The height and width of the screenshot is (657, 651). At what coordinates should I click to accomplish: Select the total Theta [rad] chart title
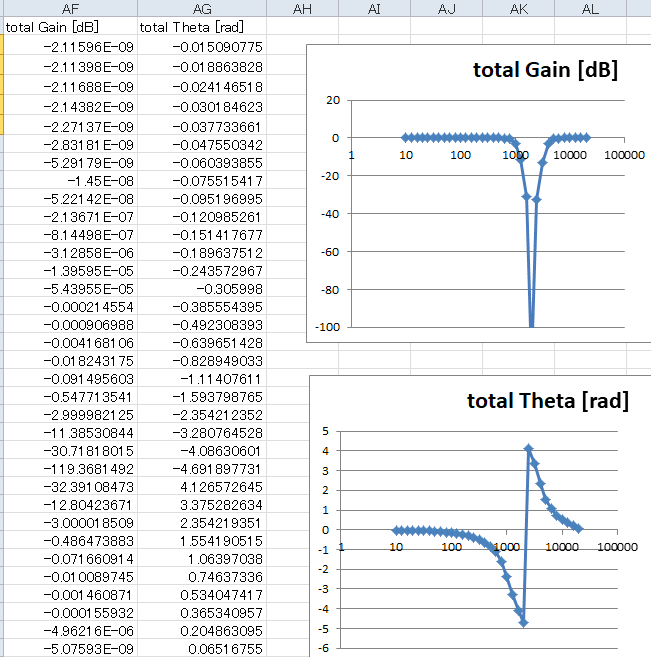click(x=548, y=401)
